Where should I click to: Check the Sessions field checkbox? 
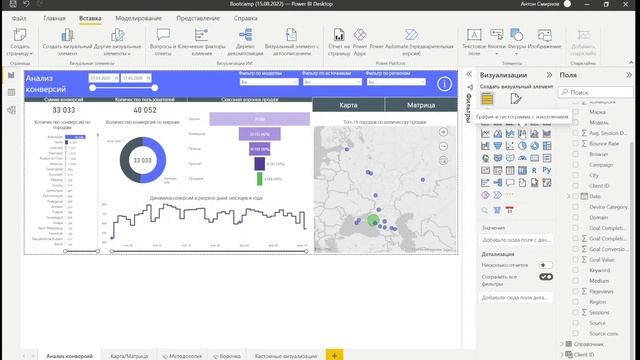coord(576,312)
